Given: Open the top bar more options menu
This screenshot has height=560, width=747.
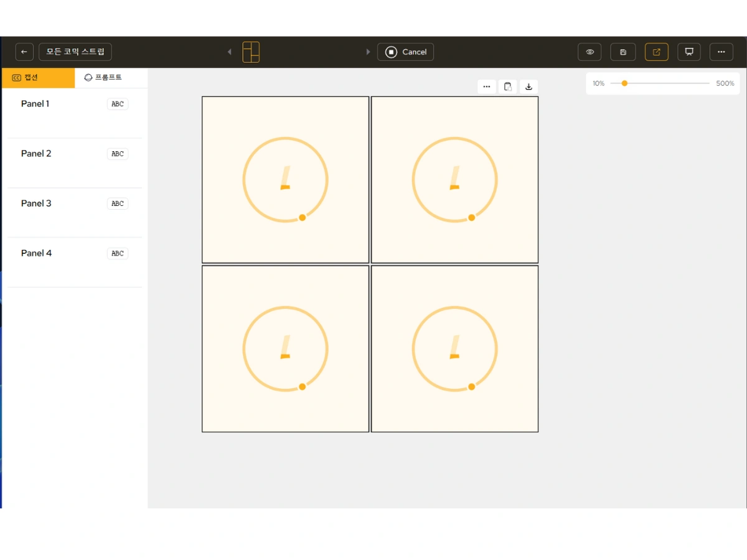Looking at the screenshot, I should (x=721, y=52).
